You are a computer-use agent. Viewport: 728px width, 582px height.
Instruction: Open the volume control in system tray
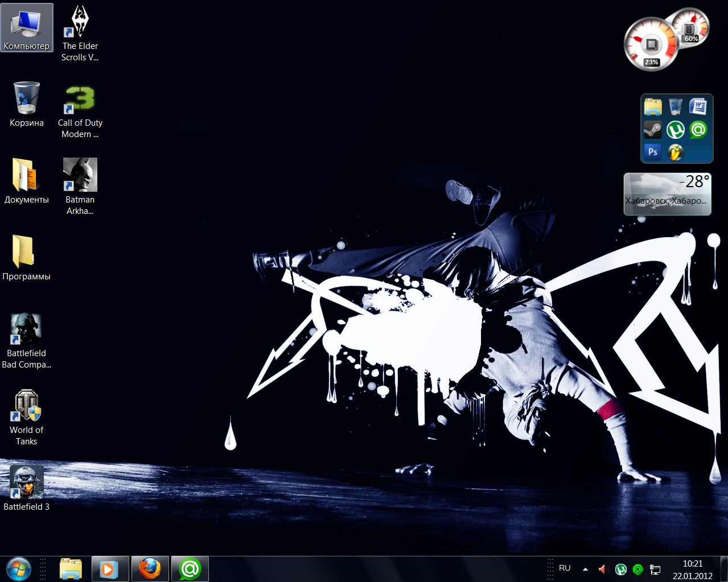[x=603, y=569]
